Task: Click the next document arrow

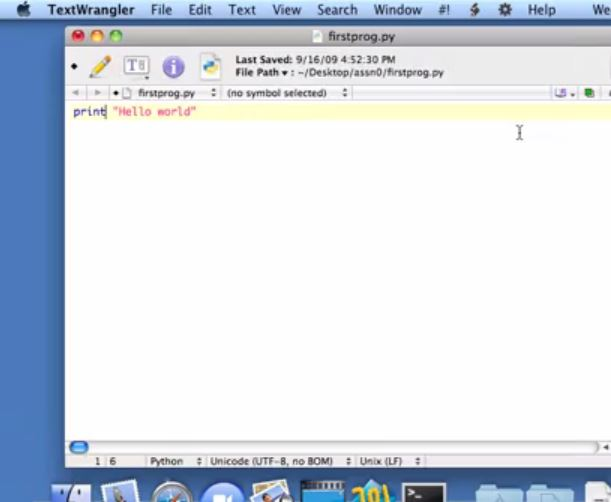Action: pyautogui.click(x=97, y=93)
